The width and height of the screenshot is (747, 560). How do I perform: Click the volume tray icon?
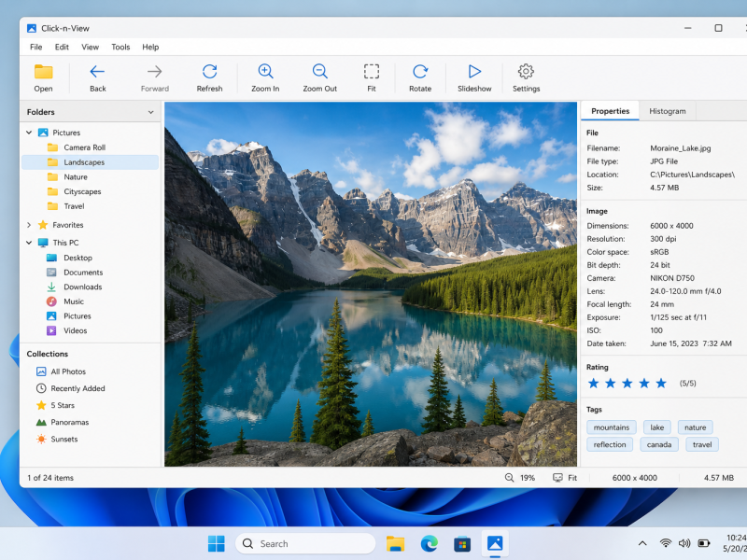click(x=684, y=543)
